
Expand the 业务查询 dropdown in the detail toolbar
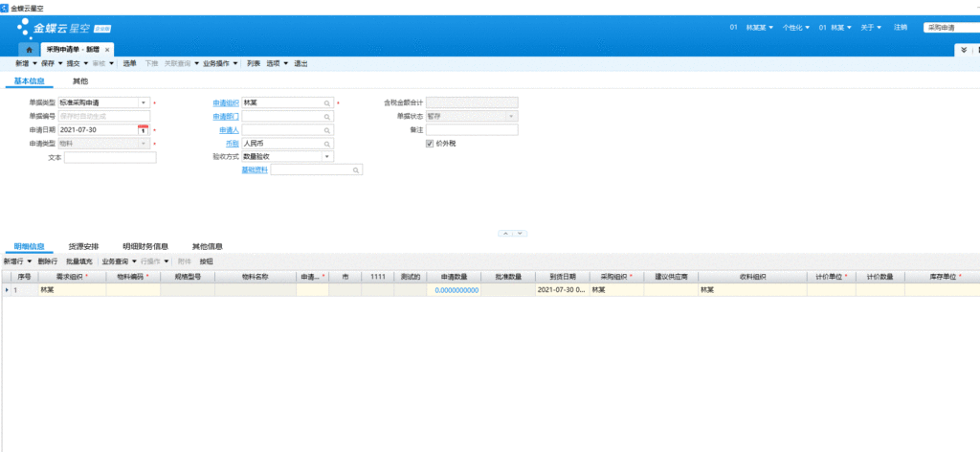134,261
